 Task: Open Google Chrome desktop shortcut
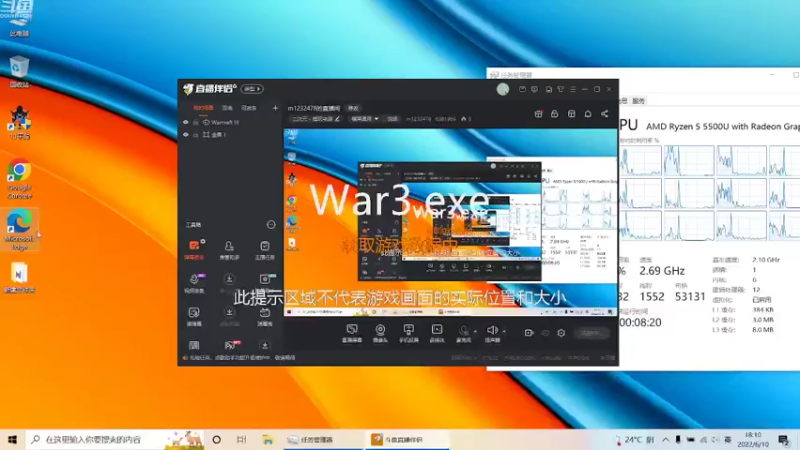click(x=19, y=179)
